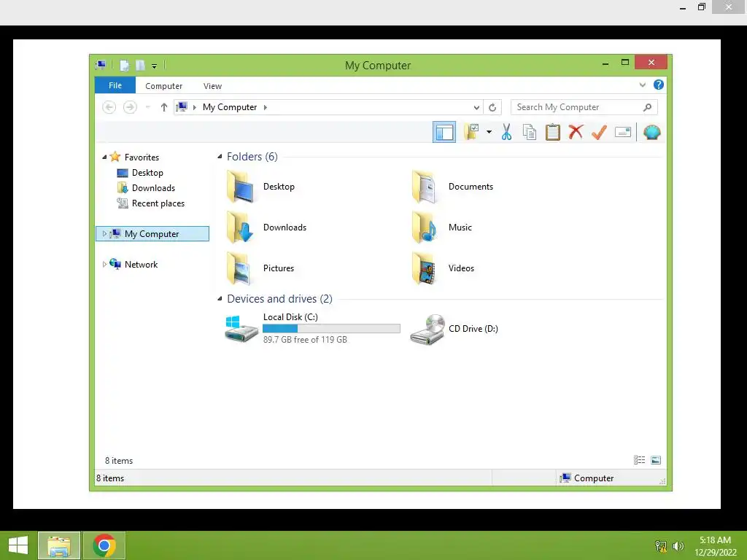Select the Pictures folder

[x=260, y=268]
